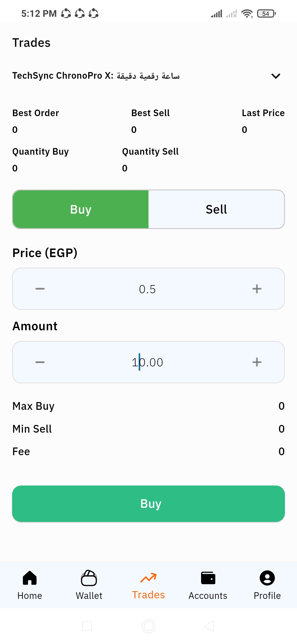Tap the Android back navigation triangle

click(x=210, y=626)
